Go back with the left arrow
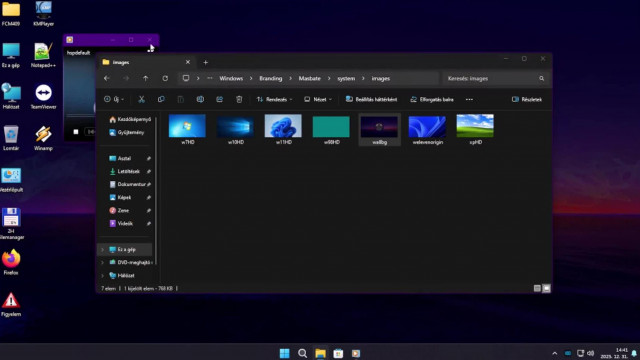Screen dimensions: 640x360 [107, 78]
